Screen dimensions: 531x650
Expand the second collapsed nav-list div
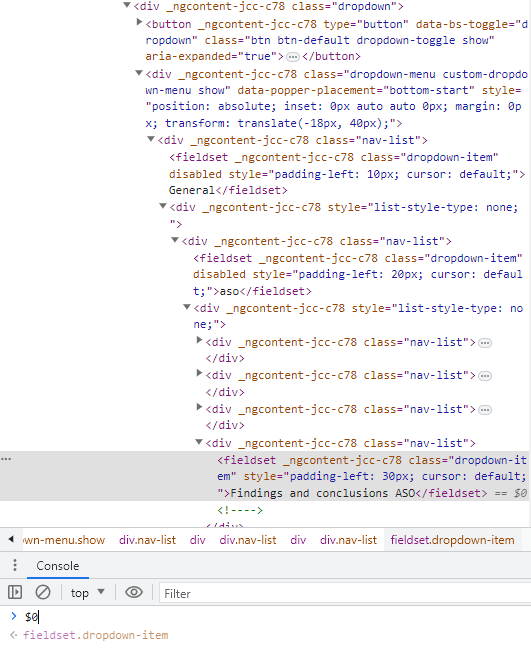coord(199,374)
